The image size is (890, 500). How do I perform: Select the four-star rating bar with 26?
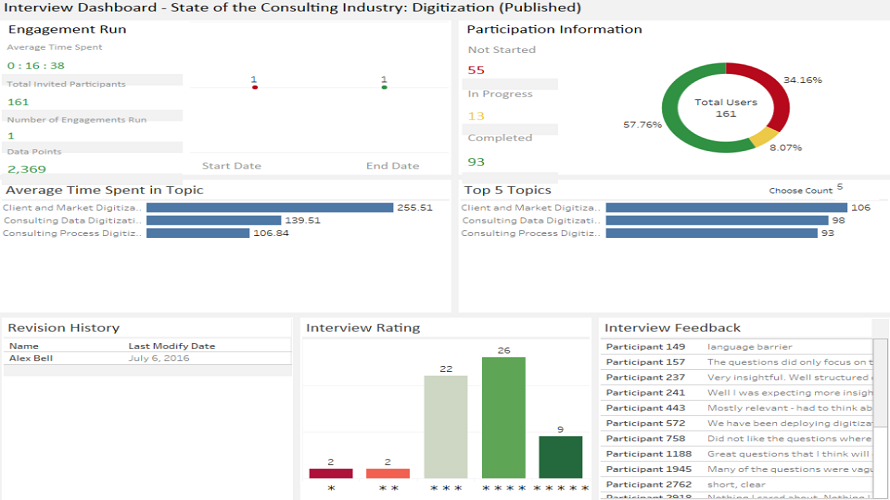503,418
